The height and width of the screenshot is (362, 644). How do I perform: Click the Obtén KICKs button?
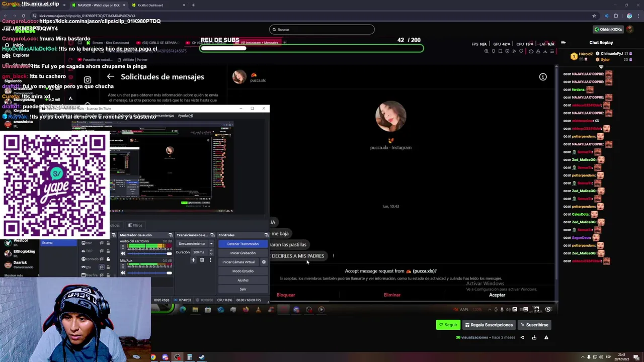click(x=608, y=29)
